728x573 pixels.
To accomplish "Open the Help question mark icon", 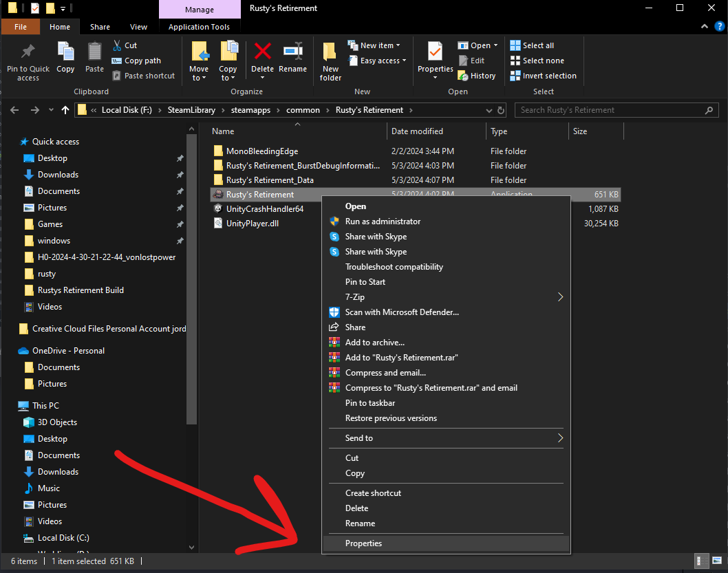I will coord(719,26).
